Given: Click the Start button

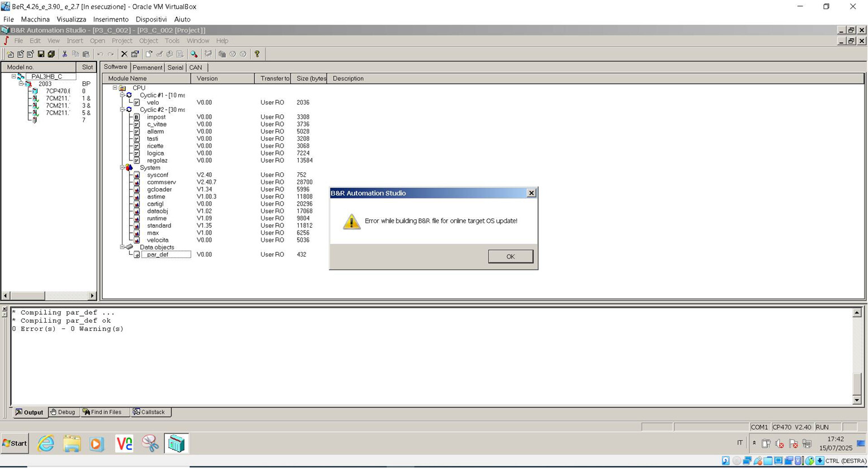Looking at the screenshot, I should [15, 444].
